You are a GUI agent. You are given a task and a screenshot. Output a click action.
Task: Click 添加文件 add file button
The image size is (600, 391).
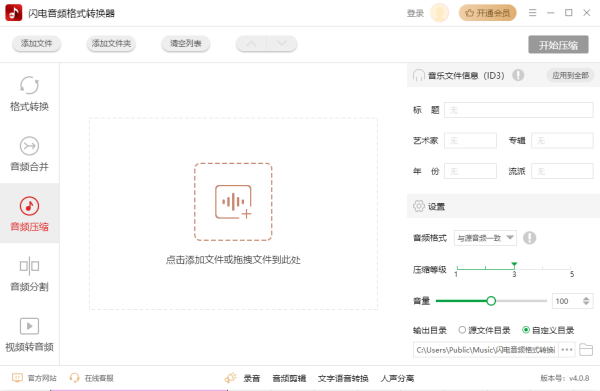[x=36, y=44]
